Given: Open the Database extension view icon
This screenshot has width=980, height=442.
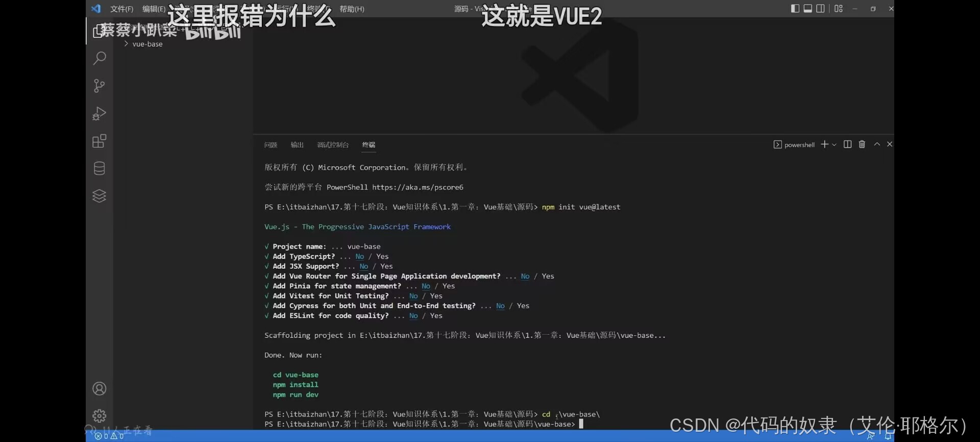Looking at the screenshot, I should (x=99, y=169).
